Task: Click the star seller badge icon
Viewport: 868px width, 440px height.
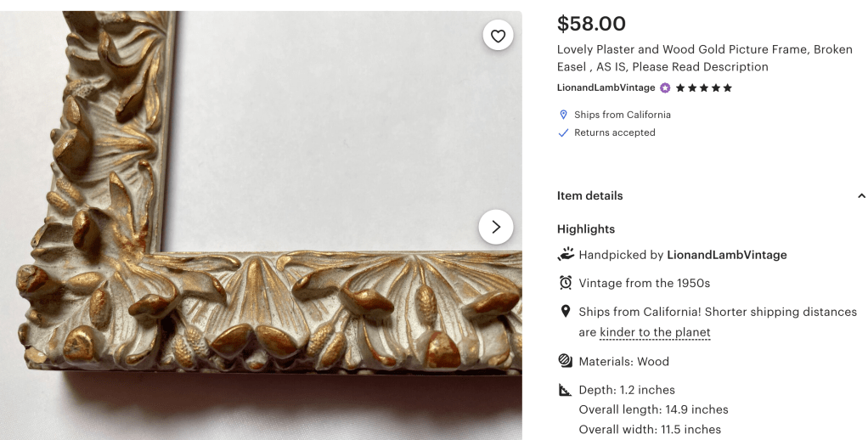Action: coord(665,87)
